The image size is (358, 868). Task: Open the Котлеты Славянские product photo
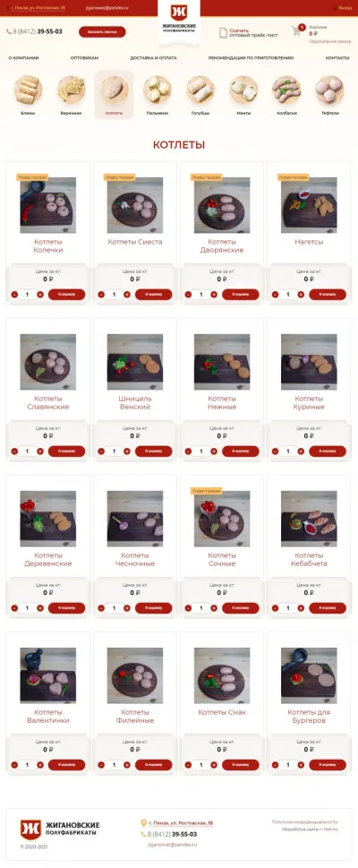tap(48, 362)
